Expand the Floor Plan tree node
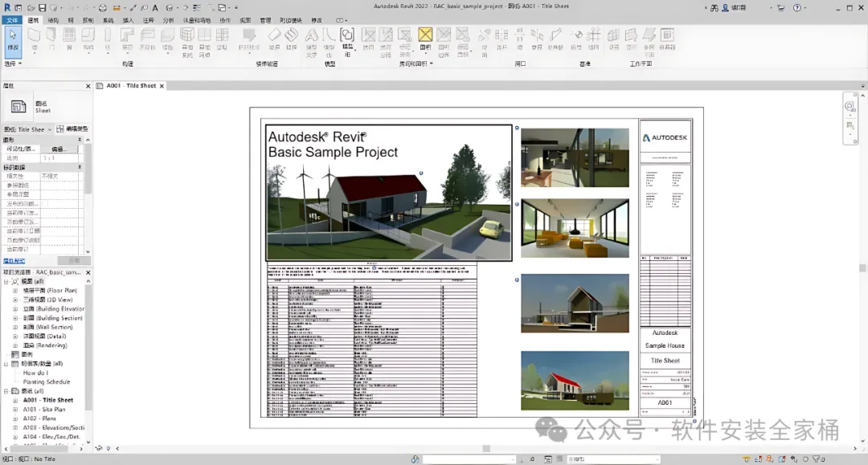This screenshot has width=868, height=465. 15,290
